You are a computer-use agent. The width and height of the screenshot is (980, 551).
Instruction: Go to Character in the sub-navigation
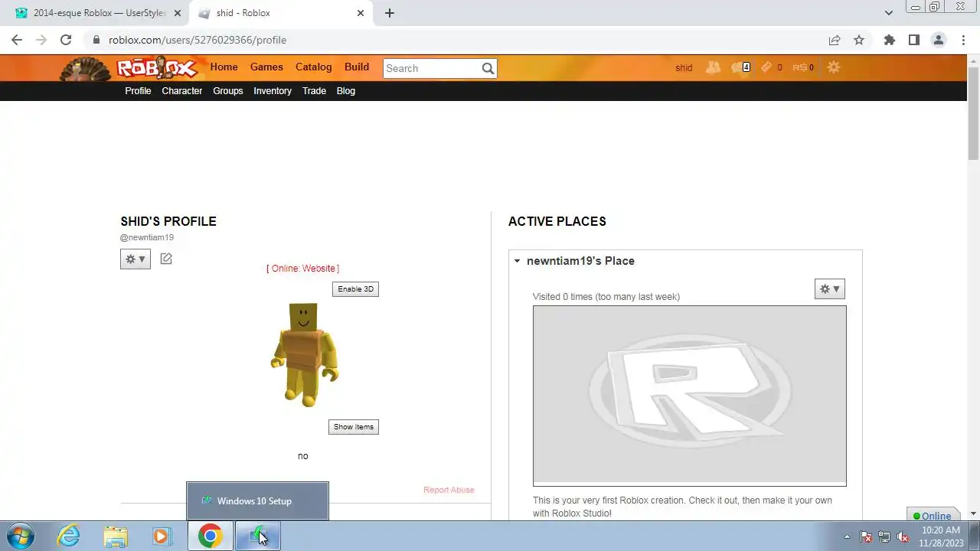coord(181,91)
